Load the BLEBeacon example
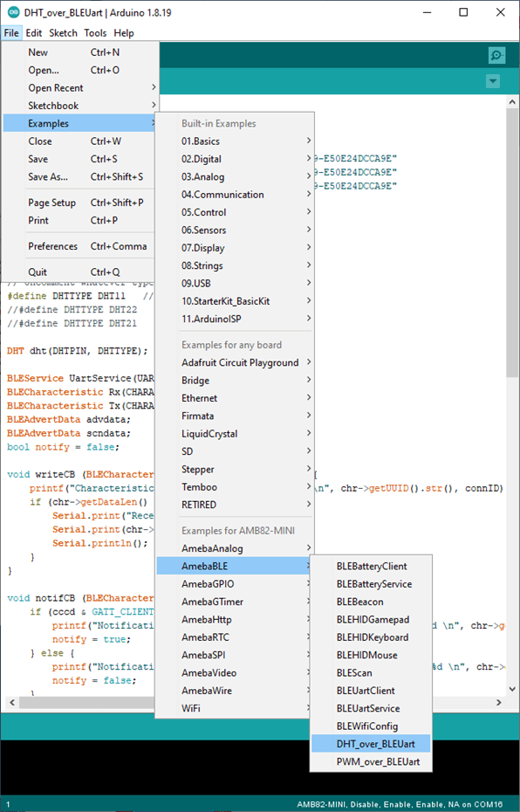Image resolution: width=520 pixels, height=812 pixels. coord(371,602)
